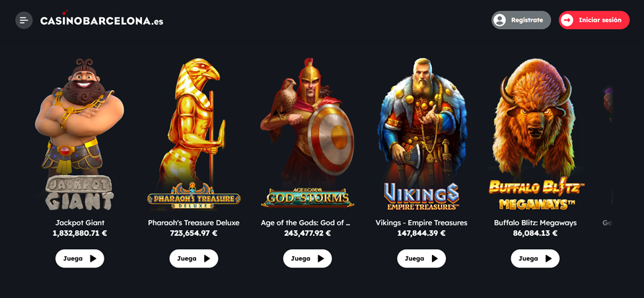Open the Vikings Empire Treasures artwork
Screen dimensions: 644x298
coord(421,134)
